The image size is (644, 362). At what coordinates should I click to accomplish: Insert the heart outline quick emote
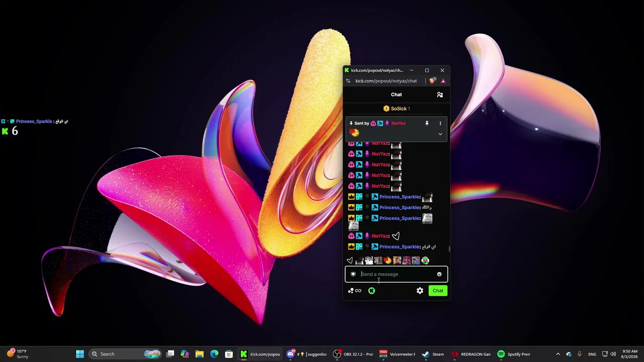[x=350, y=260]
